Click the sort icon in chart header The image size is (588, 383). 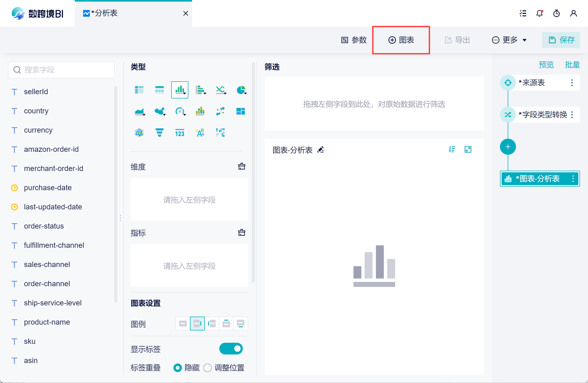coord(452,149)
